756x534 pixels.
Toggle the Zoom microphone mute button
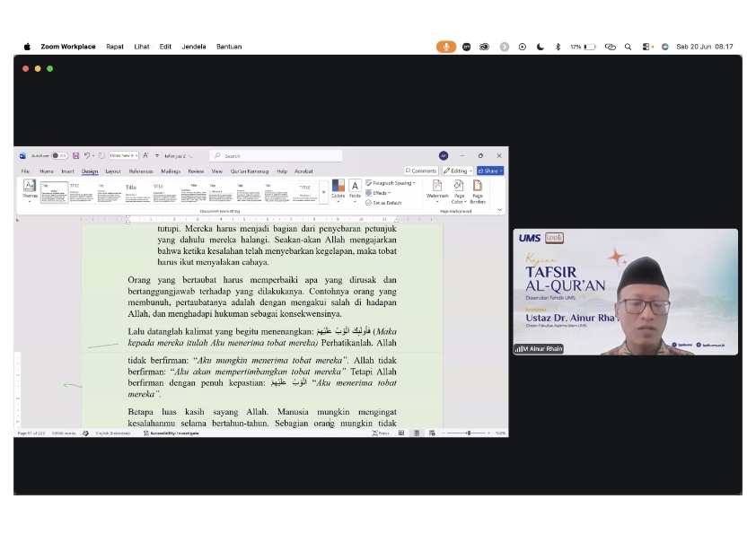click(446, 47)
